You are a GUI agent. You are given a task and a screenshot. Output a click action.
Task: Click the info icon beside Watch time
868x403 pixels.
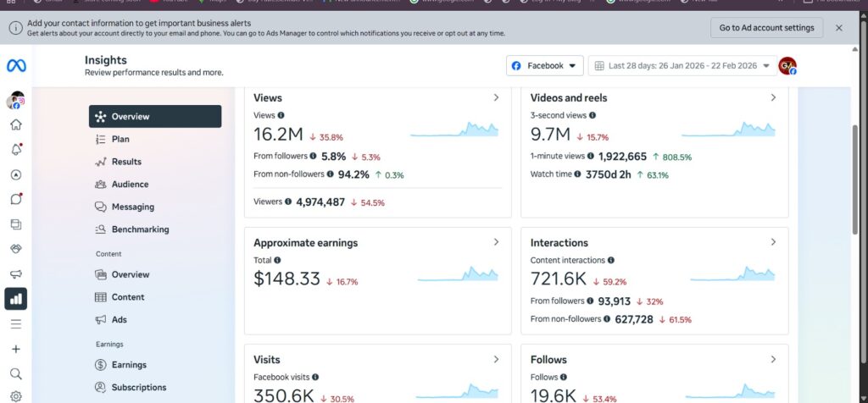click(577, 174)
